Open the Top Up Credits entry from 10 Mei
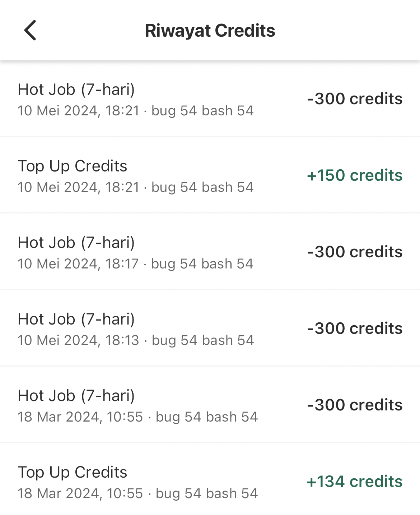 tap(210, 175)
